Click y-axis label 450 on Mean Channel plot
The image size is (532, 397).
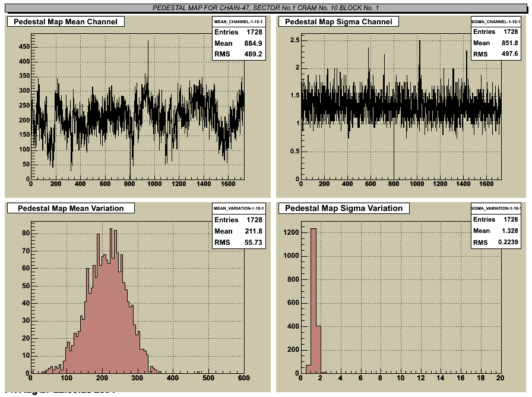(24, 46)
